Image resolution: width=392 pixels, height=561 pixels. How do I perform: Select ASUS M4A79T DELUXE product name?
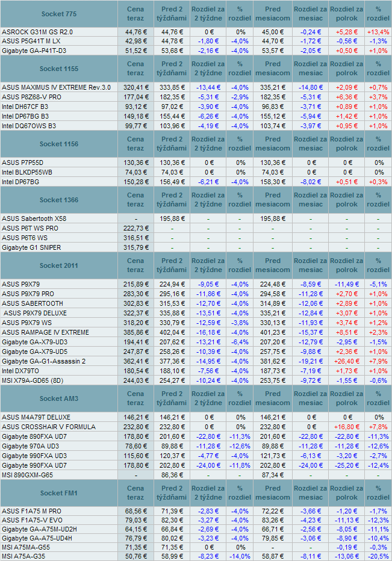point(36,417)
